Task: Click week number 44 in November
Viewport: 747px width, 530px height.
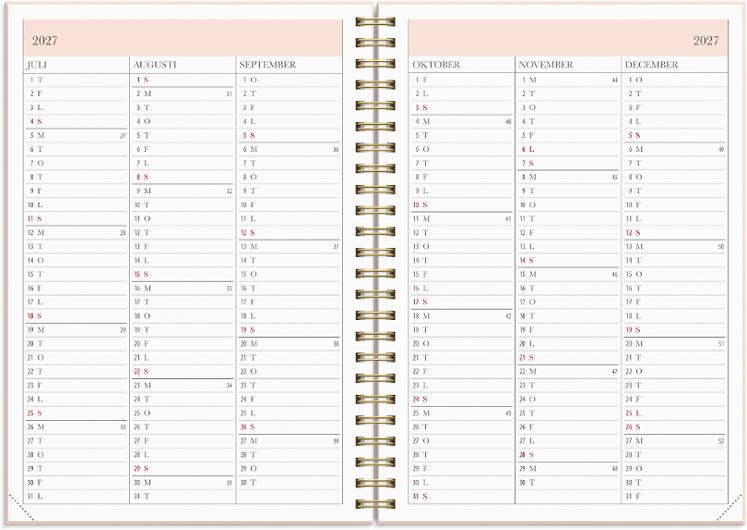Action: coord(613,80)
